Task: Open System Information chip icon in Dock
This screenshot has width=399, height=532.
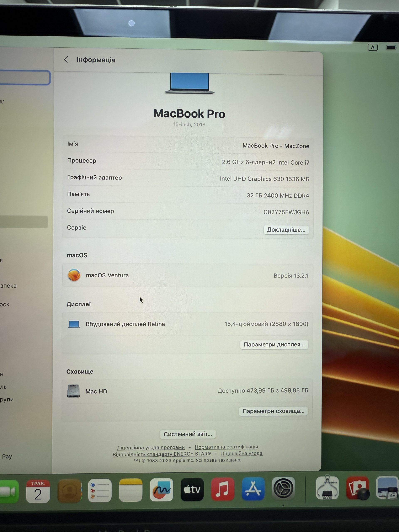Action: coord(327,488)
